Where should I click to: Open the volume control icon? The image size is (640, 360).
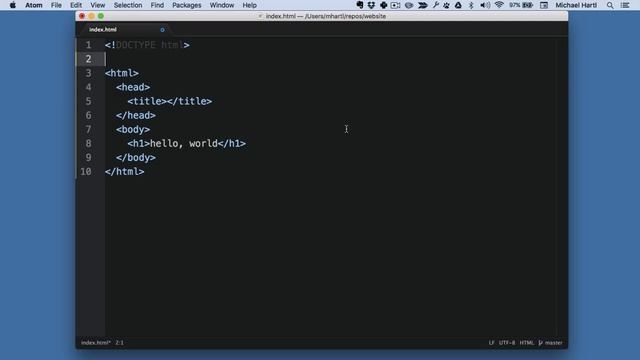point(485,5)
